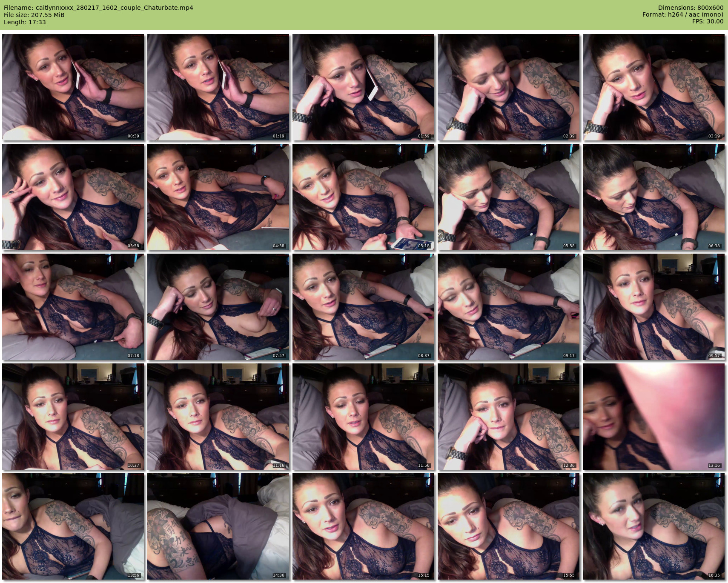Select the frame at 03:58

pos(73,197)
